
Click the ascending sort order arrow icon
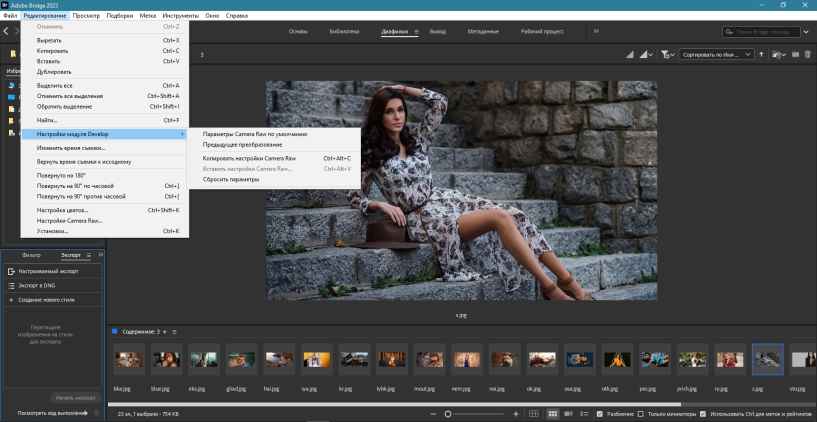pyautogui.click(x=762, y=54)
